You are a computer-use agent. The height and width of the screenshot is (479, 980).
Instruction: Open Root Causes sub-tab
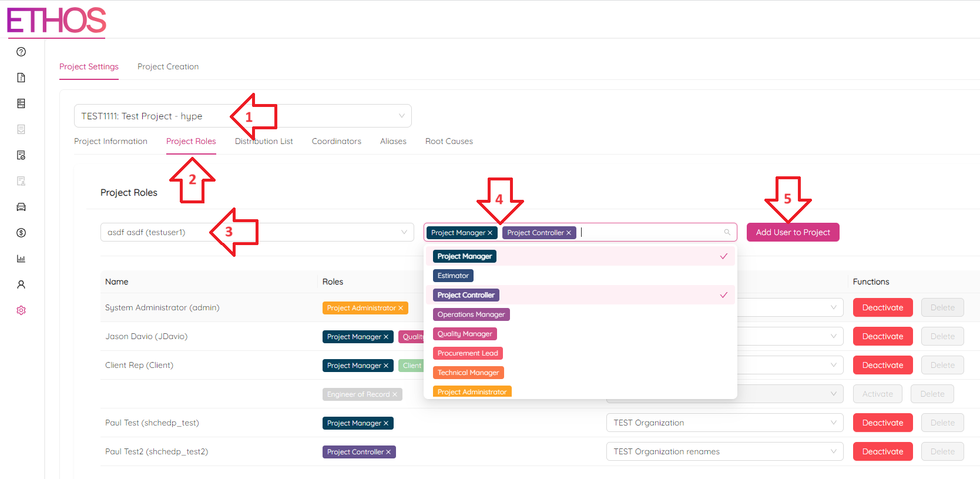click(x=449, y=141)
